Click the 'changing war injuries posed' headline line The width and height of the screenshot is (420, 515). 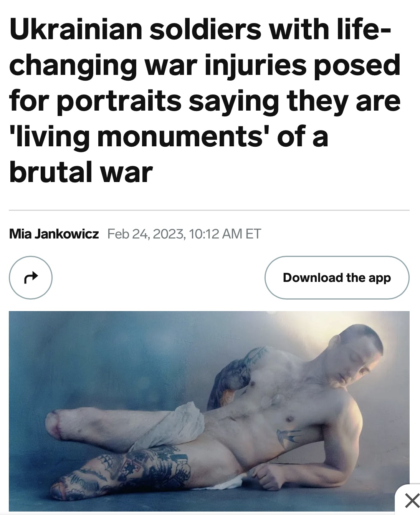click(x=205, y=65)
